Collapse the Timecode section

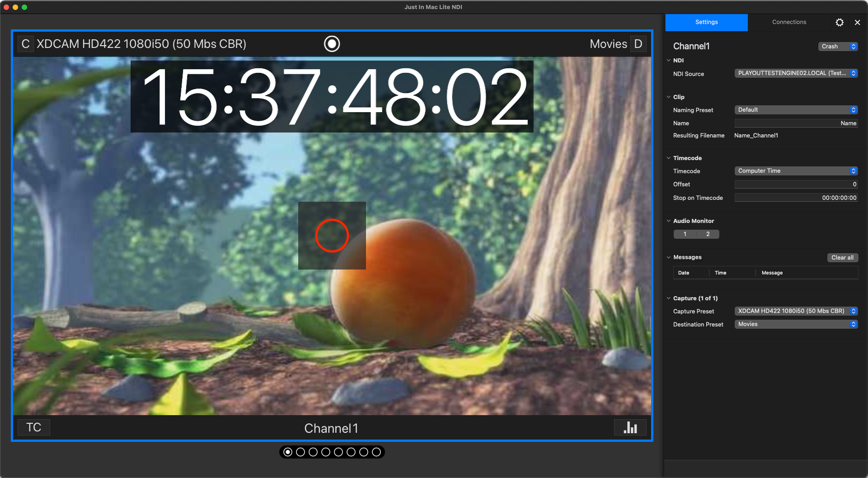(669, 158)
